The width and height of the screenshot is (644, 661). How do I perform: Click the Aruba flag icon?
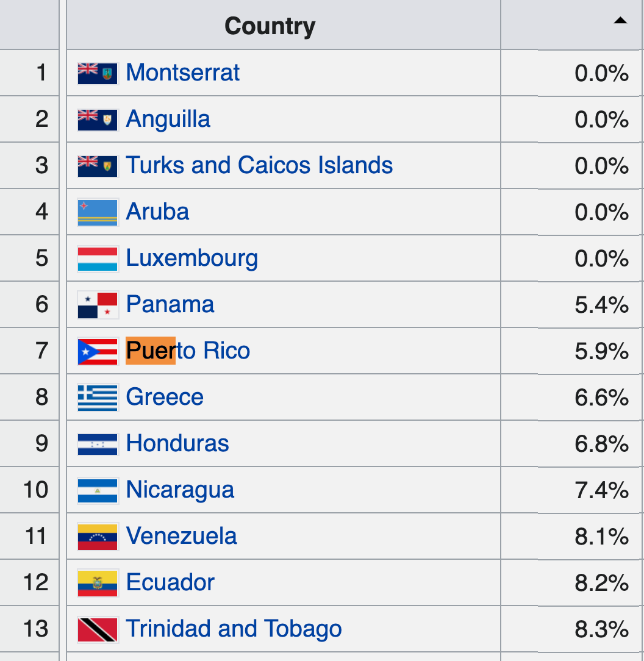tap(98, 212)
